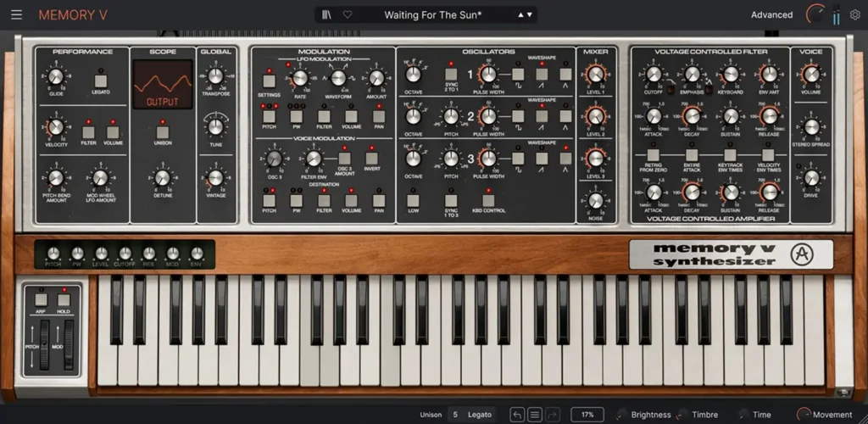Favorite the preset with the heart icon
Screen dimensions: 868x424
(x=347, y=15)
